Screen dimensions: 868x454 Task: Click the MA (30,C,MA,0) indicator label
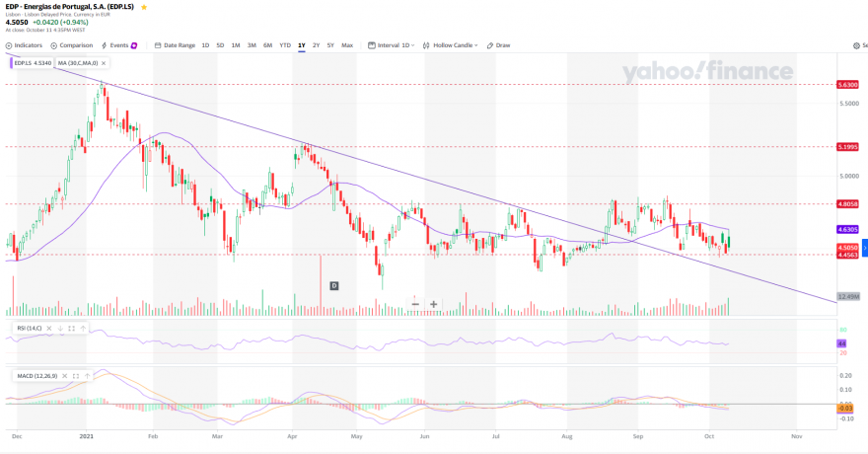click(x=78, y=63)
